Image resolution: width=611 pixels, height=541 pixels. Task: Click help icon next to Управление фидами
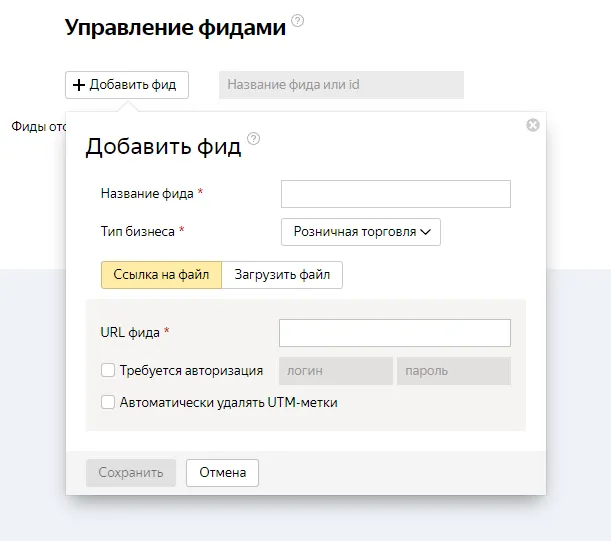pyautogui.click(x=298, y=21)
